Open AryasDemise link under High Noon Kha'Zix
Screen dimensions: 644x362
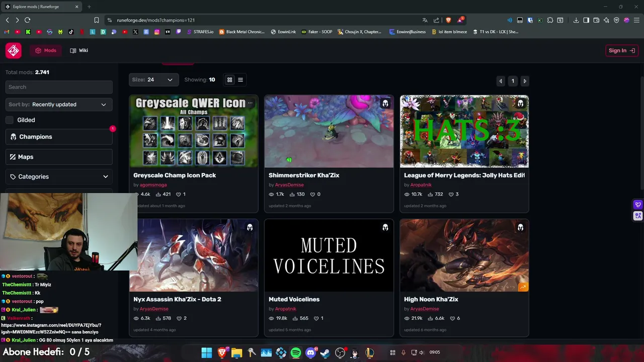(424, 309)
